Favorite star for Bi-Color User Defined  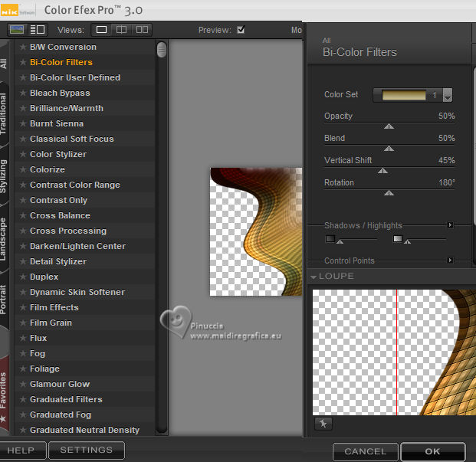(x=23, y=77)
